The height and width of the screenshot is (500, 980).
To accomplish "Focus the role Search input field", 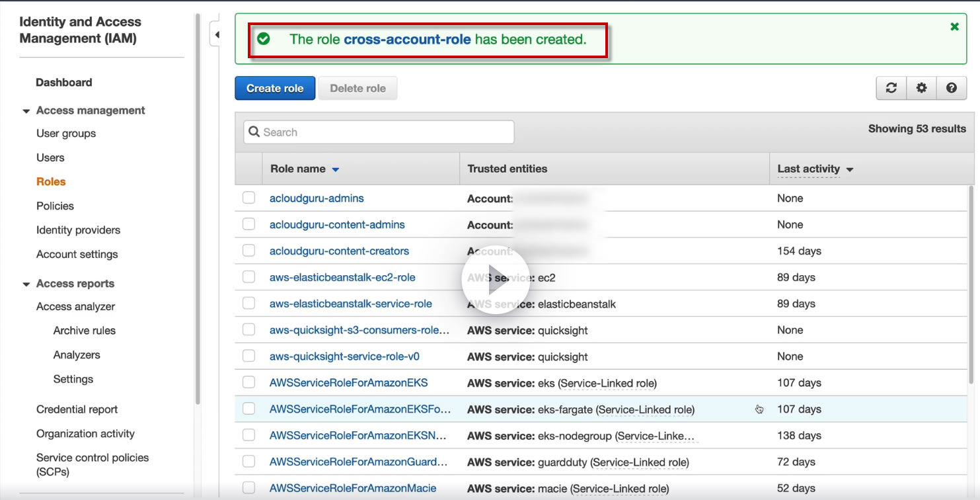I will pyautogui.click(x=379, y=132).
